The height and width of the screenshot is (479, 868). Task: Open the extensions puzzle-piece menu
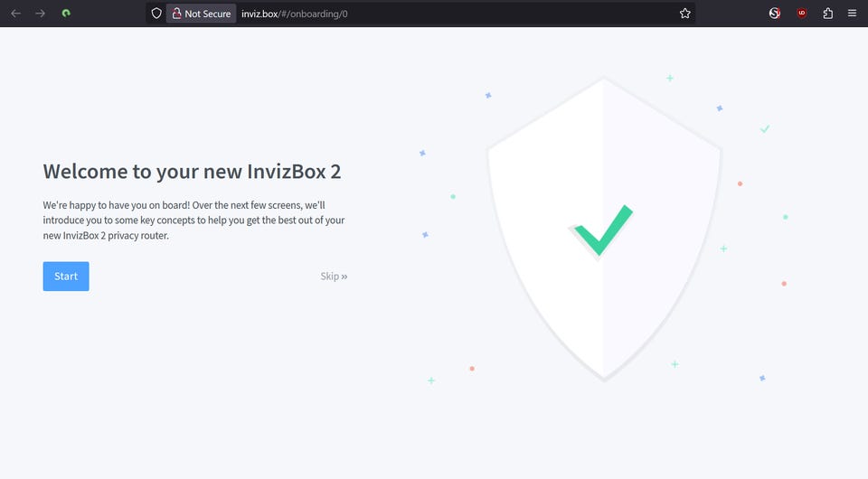tap(827, 14)
